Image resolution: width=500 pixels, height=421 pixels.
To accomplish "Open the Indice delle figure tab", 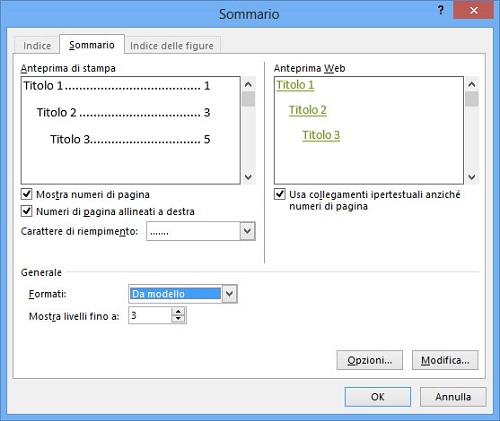I will click(172, 46).
